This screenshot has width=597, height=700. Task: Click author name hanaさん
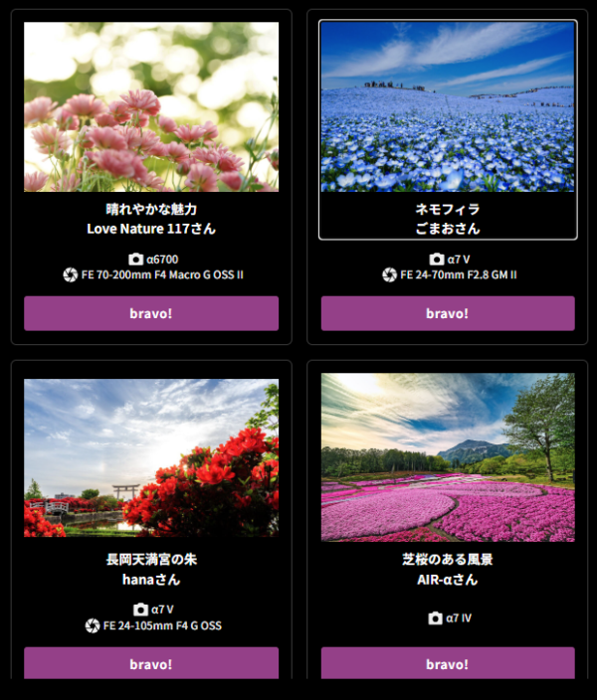[x=151, y=580]
